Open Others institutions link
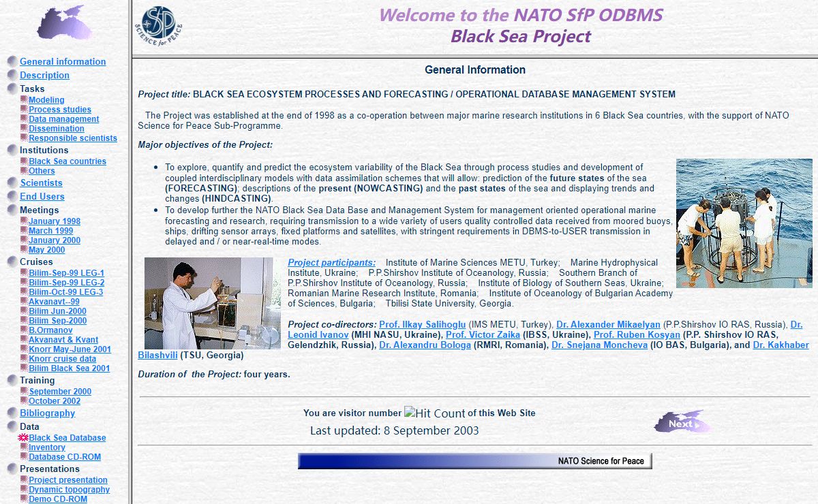This screenshot has width=818, height=504. (x=42, y=171)
